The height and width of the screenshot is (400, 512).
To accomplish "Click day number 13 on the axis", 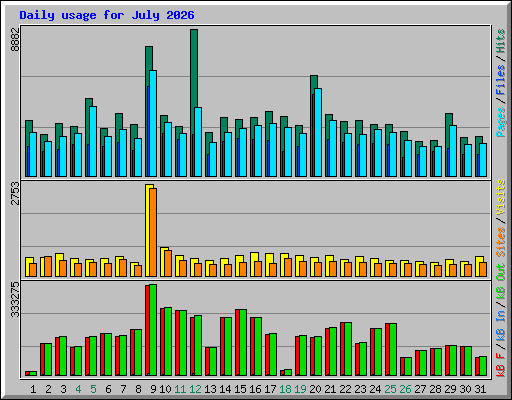I will (210, 389).
